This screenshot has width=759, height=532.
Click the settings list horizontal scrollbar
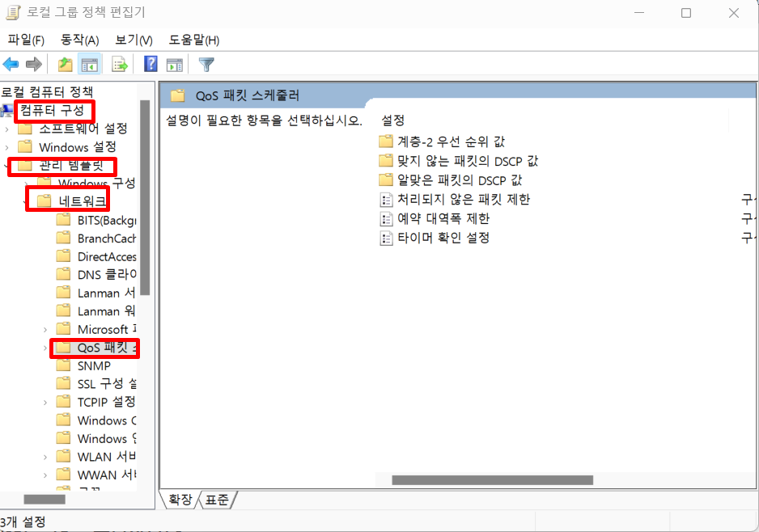point(492,479)
